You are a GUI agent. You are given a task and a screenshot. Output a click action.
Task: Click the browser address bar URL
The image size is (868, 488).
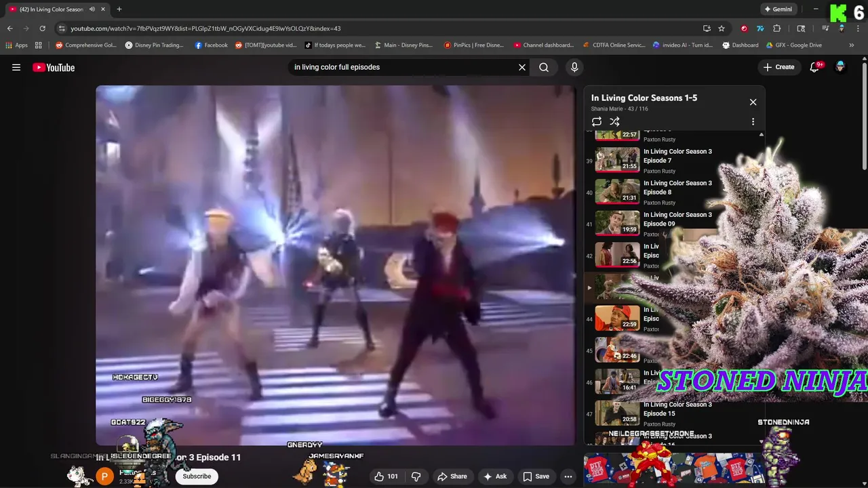click(x=205, y=28)
